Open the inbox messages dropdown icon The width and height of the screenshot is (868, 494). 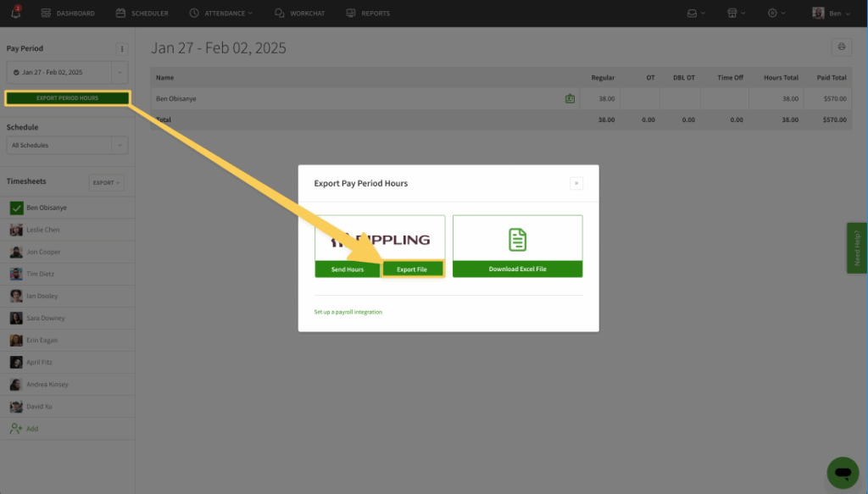point(696,13)
